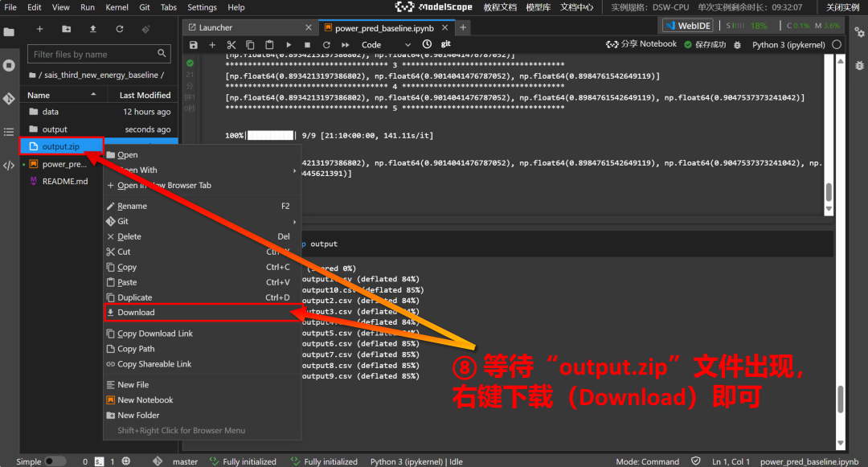The image size is (868, 467).
Task: Restart kernel and run all cells
Action: pos(346,45)
